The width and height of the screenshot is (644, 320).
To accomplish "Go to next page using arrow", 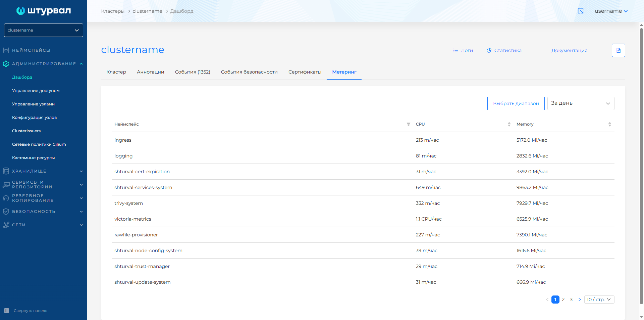I will coord(579,300).
